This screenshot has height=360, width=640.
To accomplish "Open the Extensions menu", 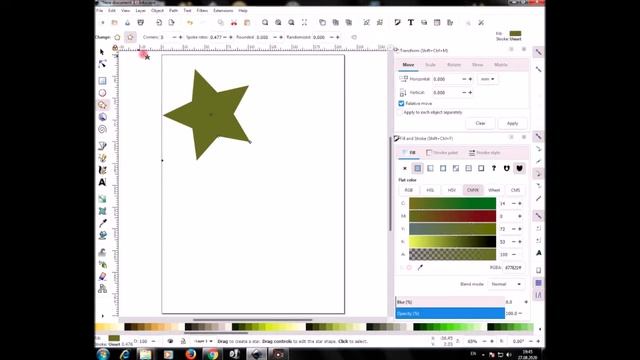I will (223, 11).
